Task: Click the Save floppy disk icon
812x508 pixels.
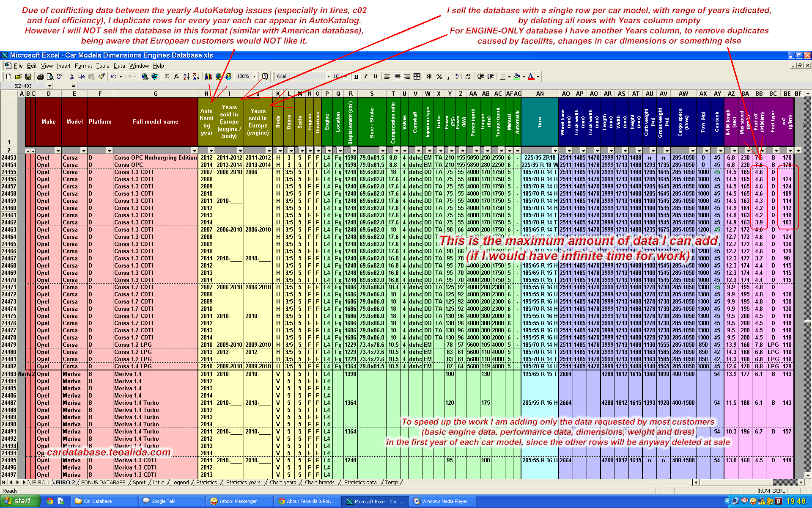Action: [28, 77]
